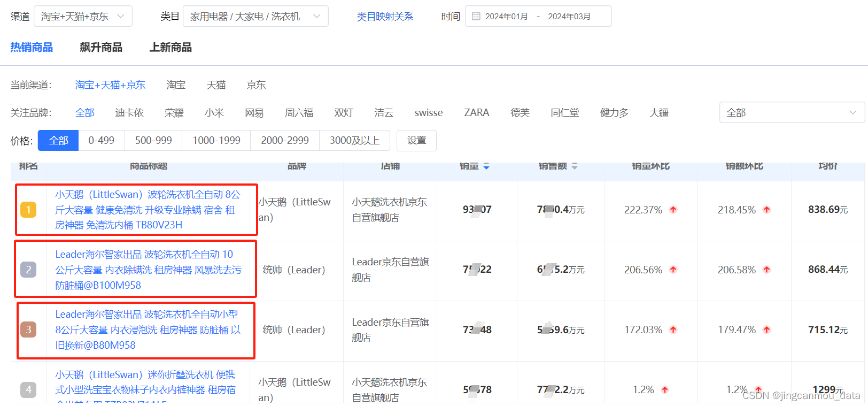
Task: Click the up arrow beside 206.58%
Action: tap(767, 270)
